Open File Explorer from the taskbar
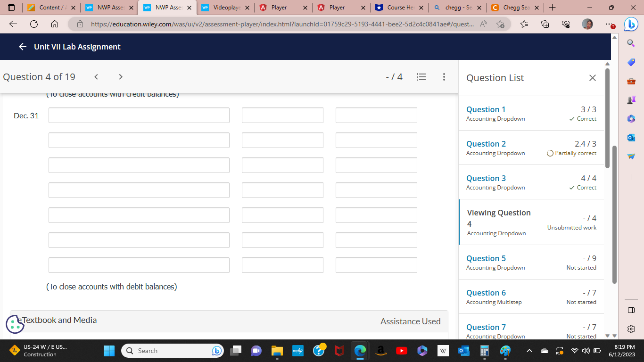The width and height of the screenshot is (644, 362). (277, 351)
